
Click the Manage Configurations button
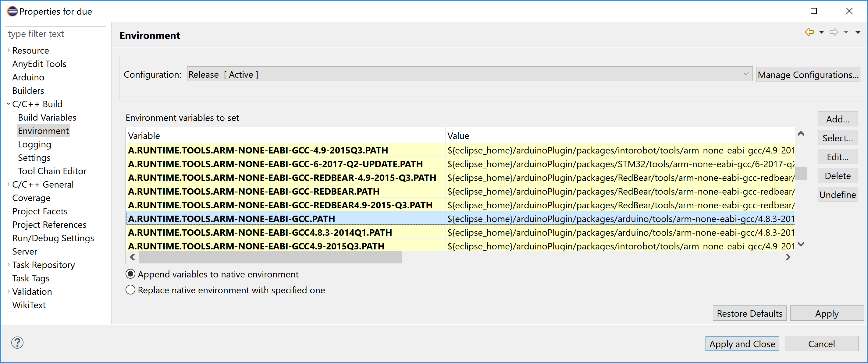(x=808, y=74)
